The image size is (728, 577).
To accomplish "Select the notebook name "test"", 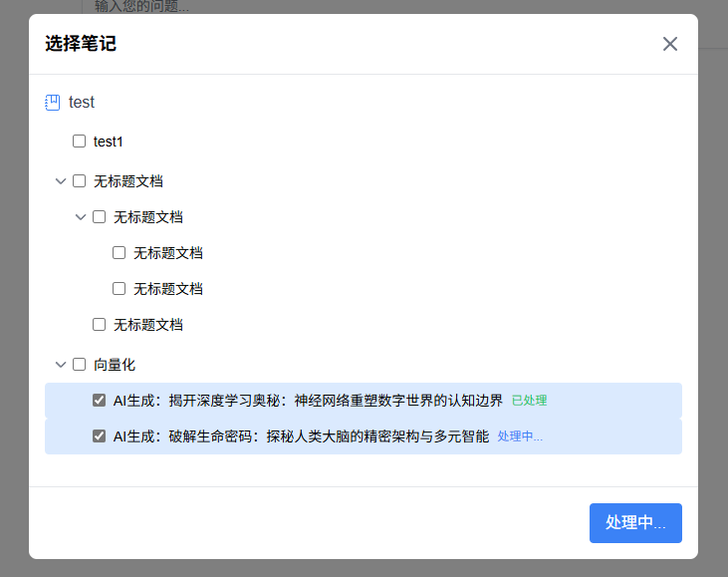I will [82, 103].
